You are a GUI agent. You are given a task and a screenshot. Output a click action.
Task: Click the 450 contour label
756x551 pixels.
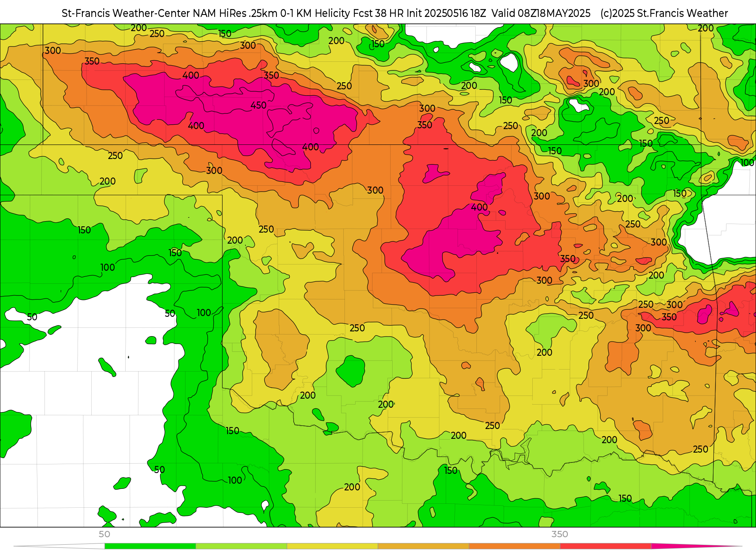click(258, 105)
